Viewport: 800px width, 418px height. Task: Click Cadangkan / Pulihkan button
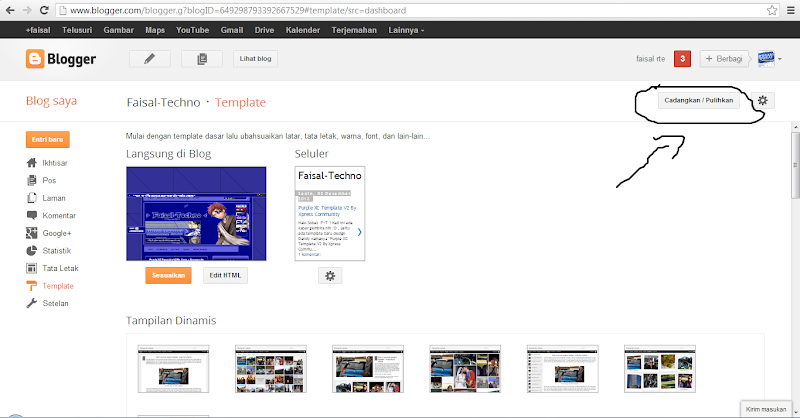698,101
